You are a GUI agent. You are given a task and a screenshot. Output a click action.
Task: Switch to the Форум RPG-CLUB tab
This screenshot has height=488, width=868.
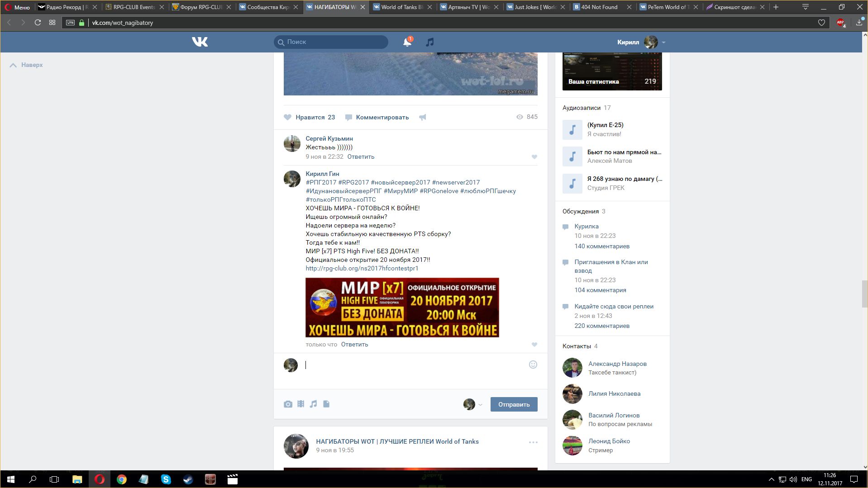(201, 7)
